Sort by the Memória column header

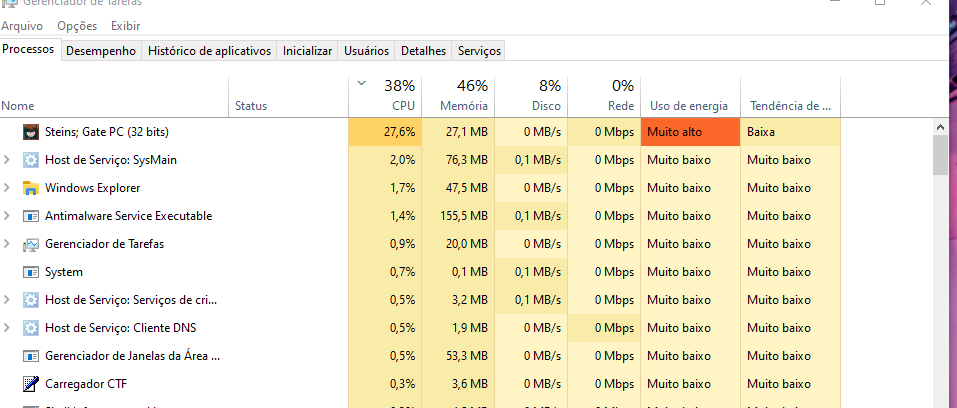click(458, 96)
